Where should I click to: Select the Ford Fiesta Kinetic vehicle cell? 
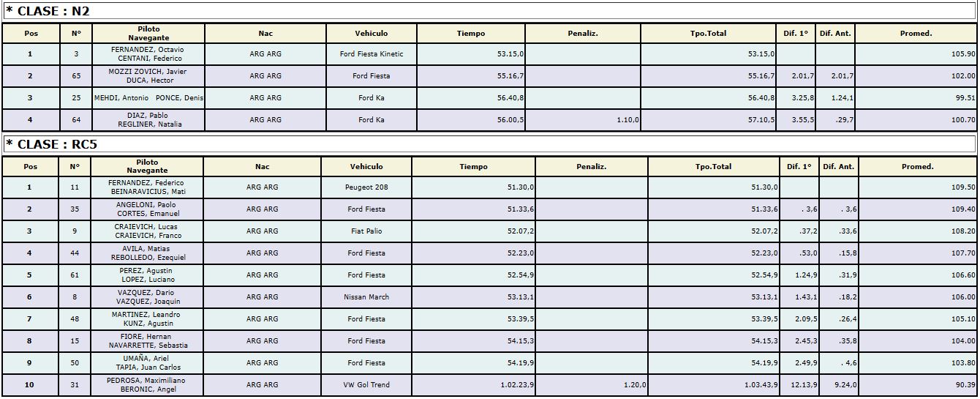tap(372, 54)
